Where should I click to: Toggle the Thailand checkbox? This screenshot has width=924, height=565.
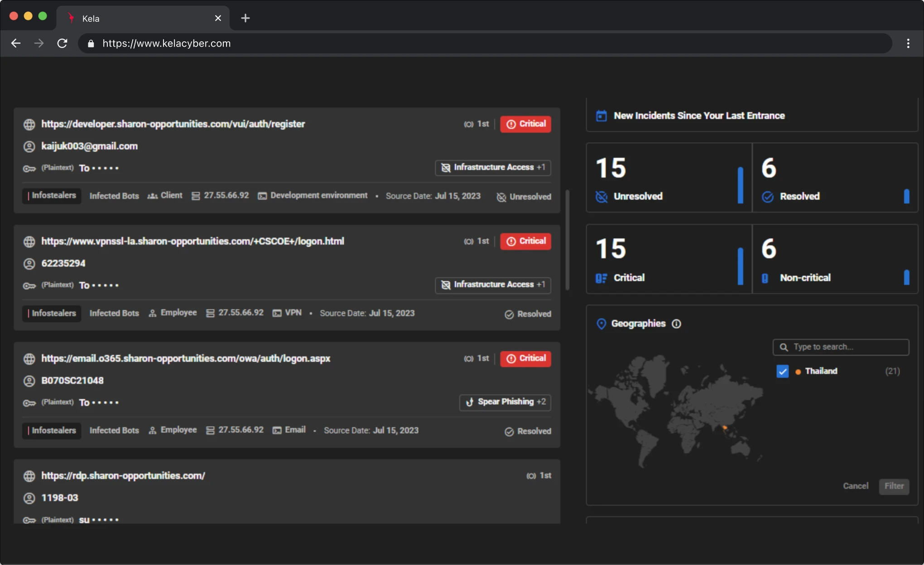(783, 371)
